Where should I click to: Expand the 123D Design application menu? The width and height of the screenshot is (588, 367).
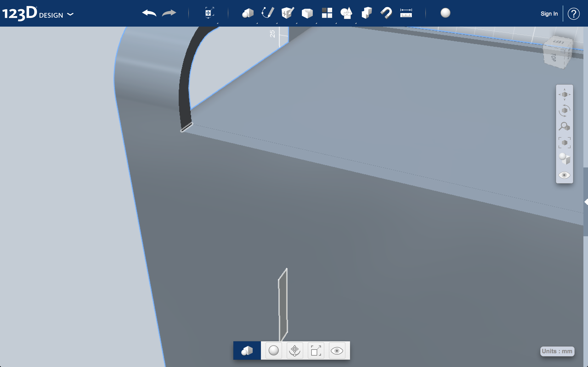(71, 14)
